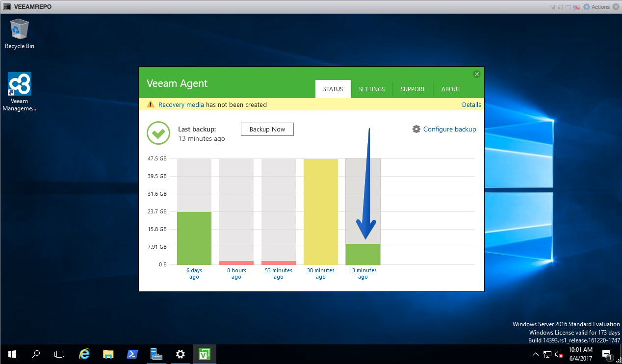Switch to the SETTINGS tab
Screen dimensions: 622x364
[x=372, y=89]
